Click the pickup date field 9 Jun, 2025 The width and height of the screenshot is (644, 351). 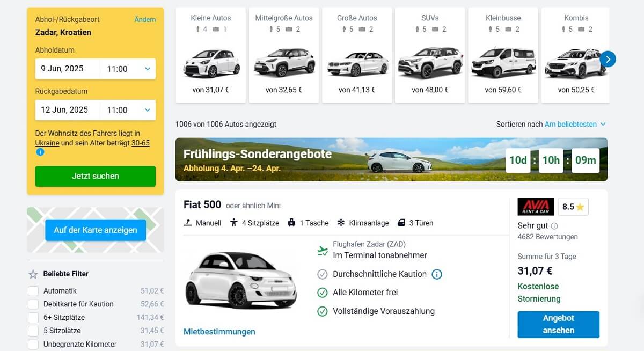tap(68, 69)
